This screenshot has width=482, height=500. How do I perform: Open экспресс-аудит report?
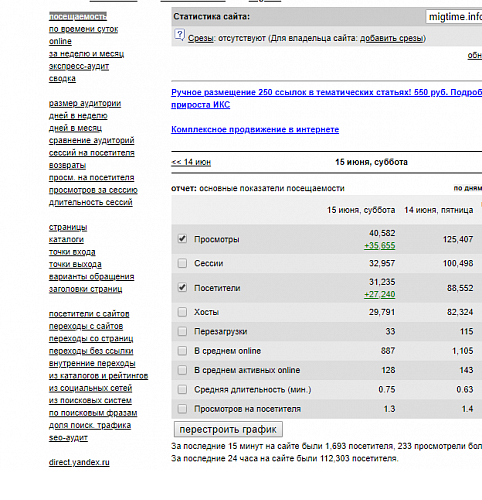tap(79, 66)
